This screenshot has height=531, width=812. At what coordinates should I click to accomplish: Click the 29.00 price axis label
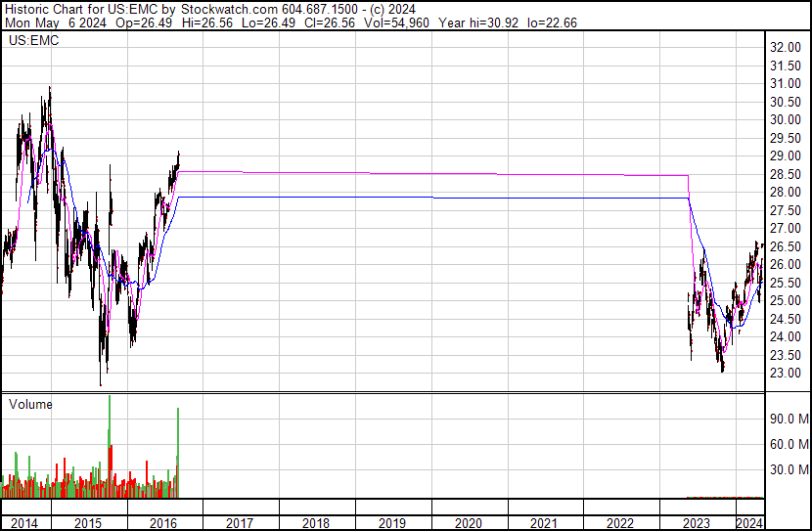(x=786, y=155)
